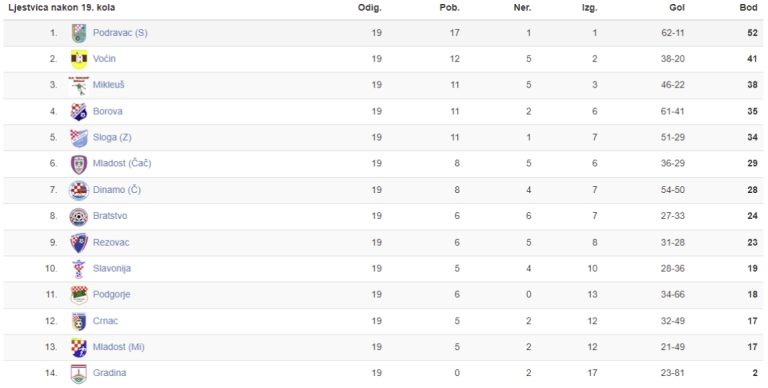Open the Podravac (S) team link
This screenshot has width=768, height=388.
tap(120, 33)
